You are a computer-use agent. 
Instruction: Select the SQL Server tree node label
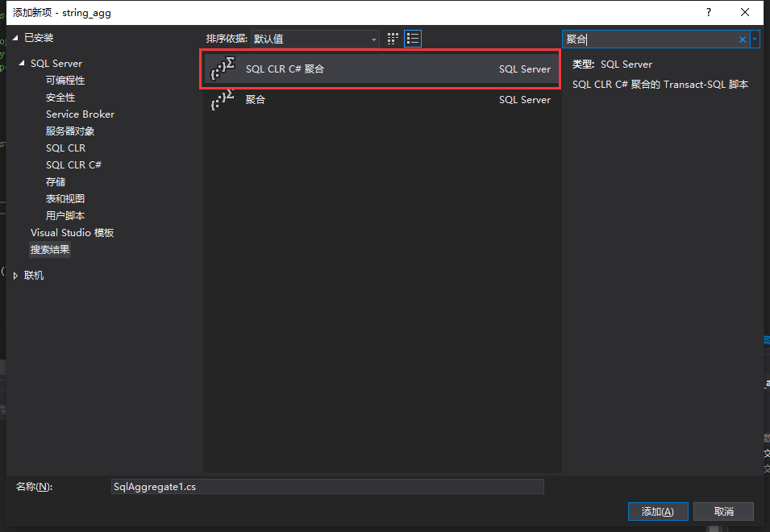(56, 64)
